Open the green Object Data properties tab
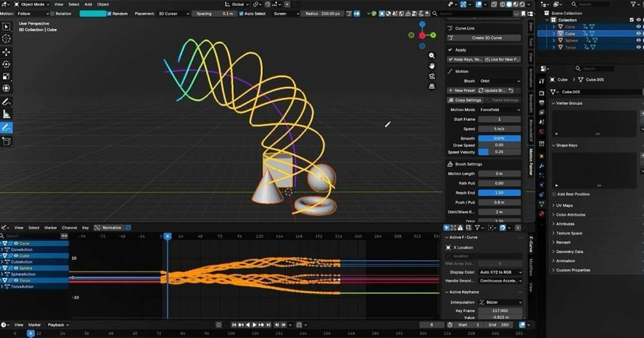The image size is (644, 338). (x=542, y=203)
